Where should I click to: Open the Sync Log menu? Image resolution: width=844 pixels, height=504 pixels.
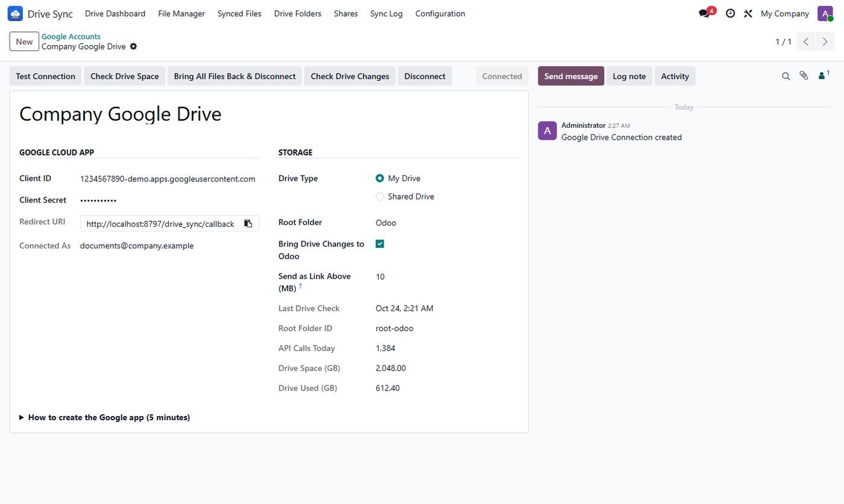tap(386, 13)
